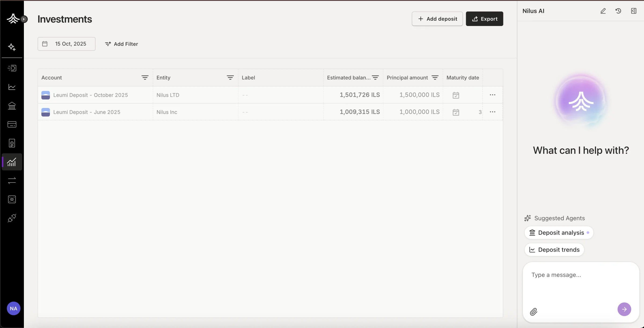
Task: Open Nilus AI chat history icon
Action: [618, 11]
